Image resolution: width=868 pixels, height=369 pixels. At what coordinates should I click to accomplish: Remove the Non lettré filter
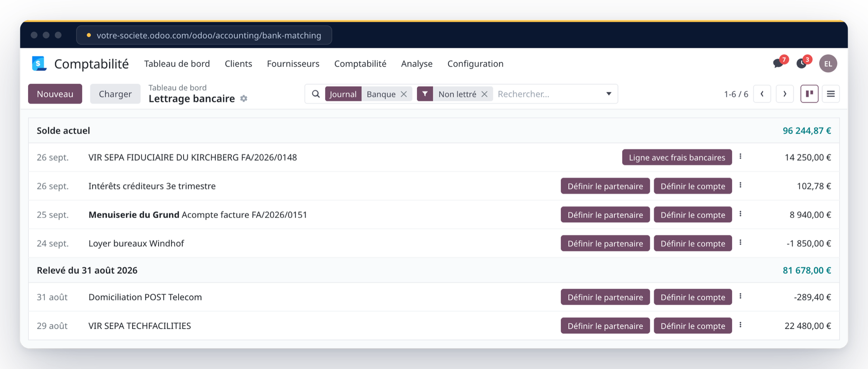click(484, 94)
